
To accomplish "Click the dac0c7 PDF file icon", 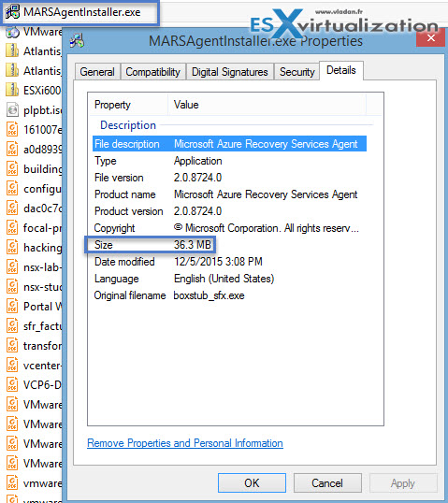I will click(12, 208).
